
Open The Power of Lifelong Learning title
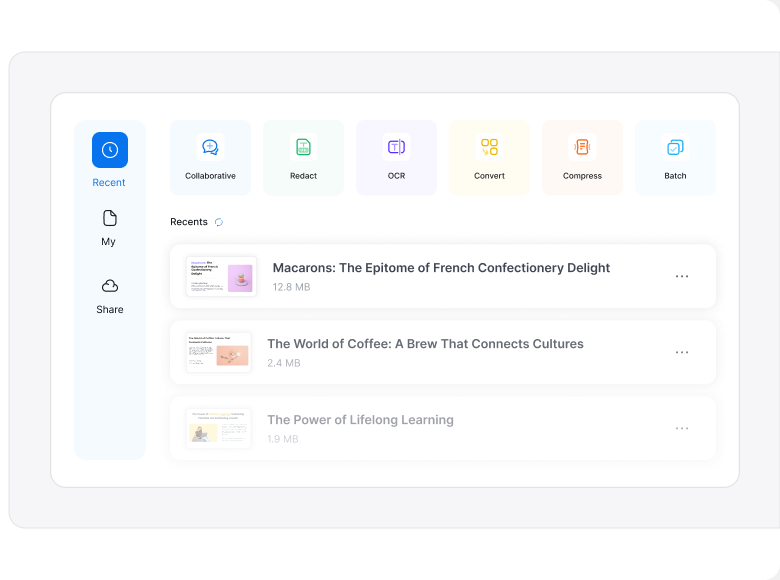coord(361,420)
